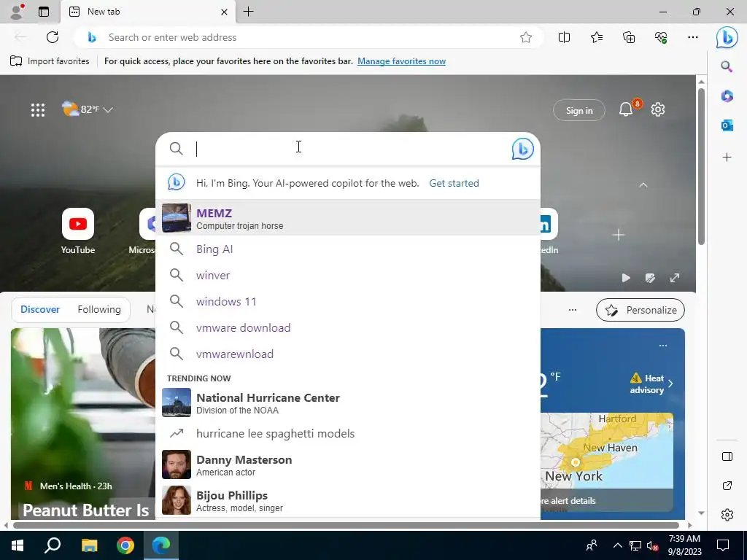Choose winver search suggestion
Image resolution: width=747 pixels, height=560 pixels.
coord(348,275)
